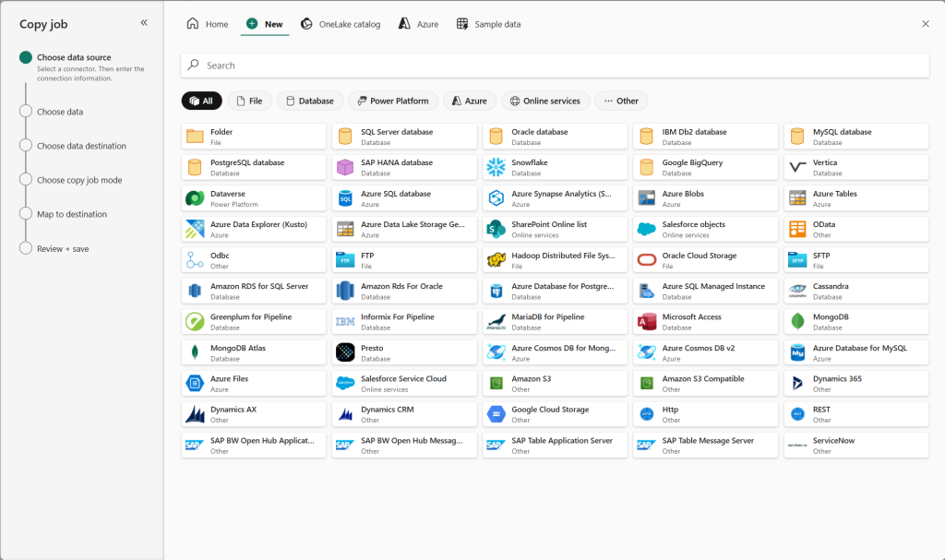
Task: Select the Microsoft Access icon
Action: pos(647,321)
